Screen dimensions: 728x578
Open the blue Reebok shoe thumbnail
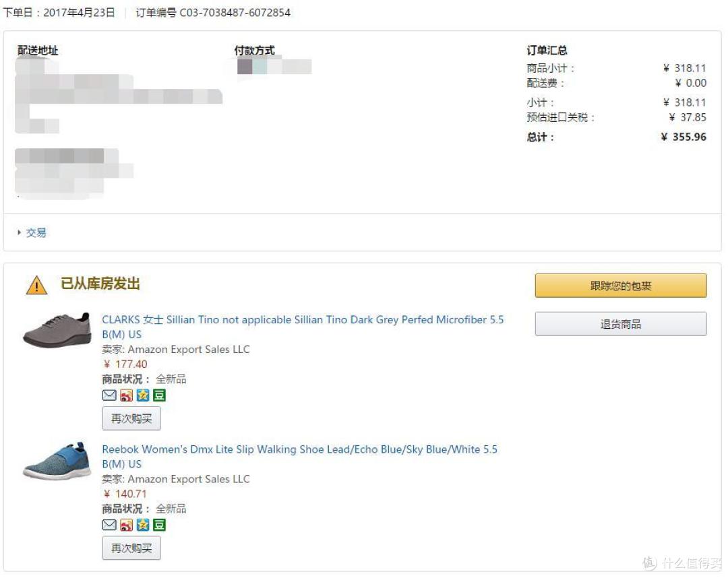click(57, 461)
